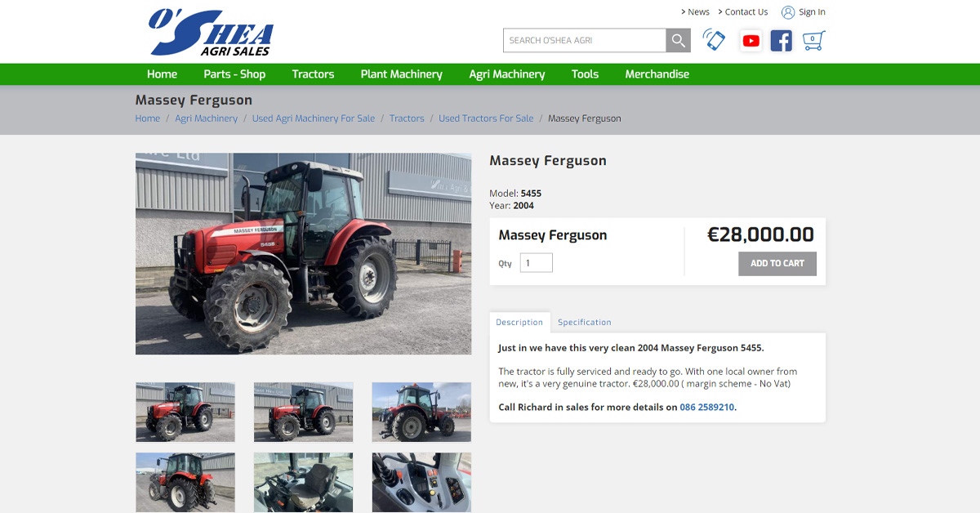This screenshot has width=980, height=513.
Task: Open the YouTube channel icon
Action: pos(751,41)
